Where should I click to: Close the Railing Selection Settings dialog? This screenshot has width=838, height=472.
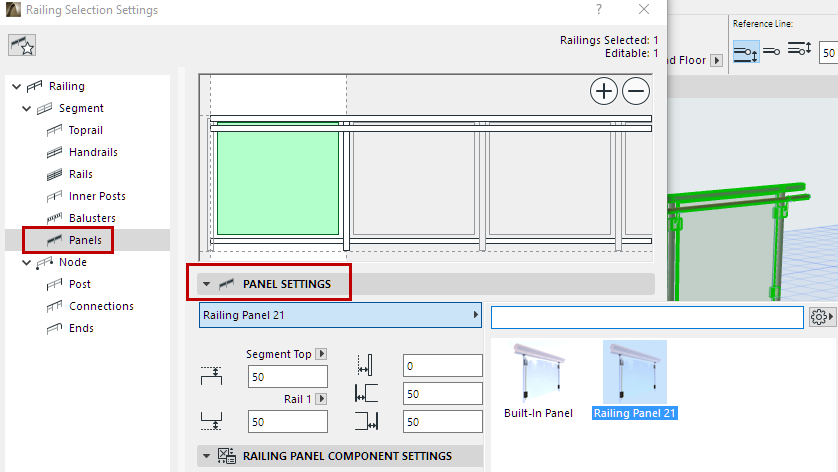tap(644, 10)
